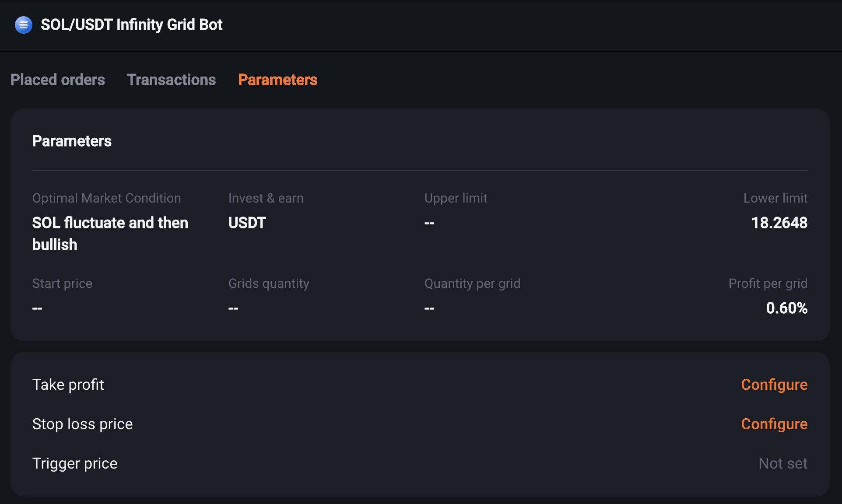842x504 pixels.
Task: Click the Invest & earn USDT value
Action: [x=247, y=223]
